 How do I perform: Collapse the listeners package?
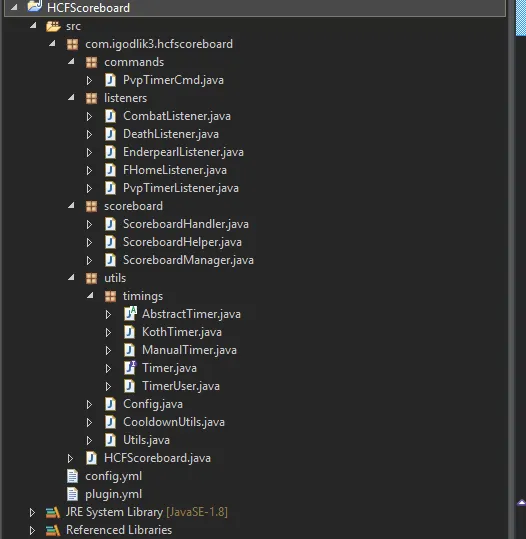point(71,98)
